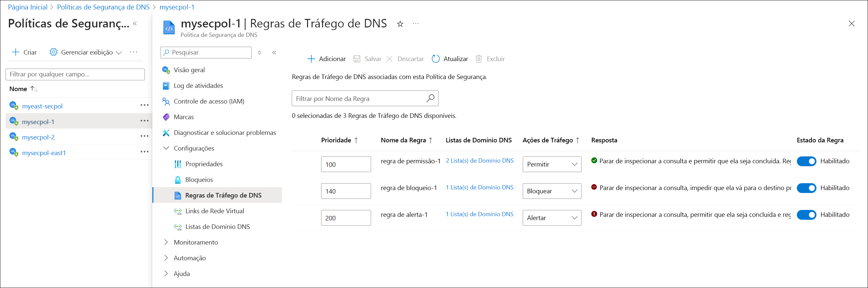The width and height of the screenshot is (868, 288).
Task: Click the priority field showing 140
Action: click(x=346, y=191)
